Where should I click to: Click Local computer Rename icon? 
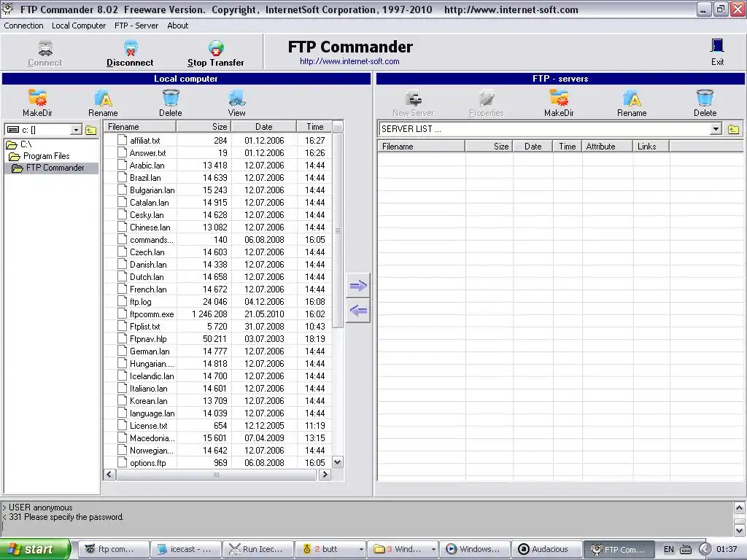tap(103, 98)
